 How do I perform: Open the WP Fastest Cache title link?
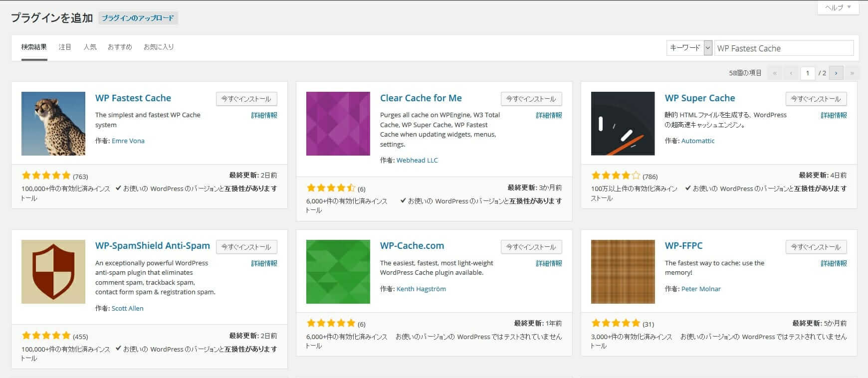pyautogui.click(x=133, y=98)
